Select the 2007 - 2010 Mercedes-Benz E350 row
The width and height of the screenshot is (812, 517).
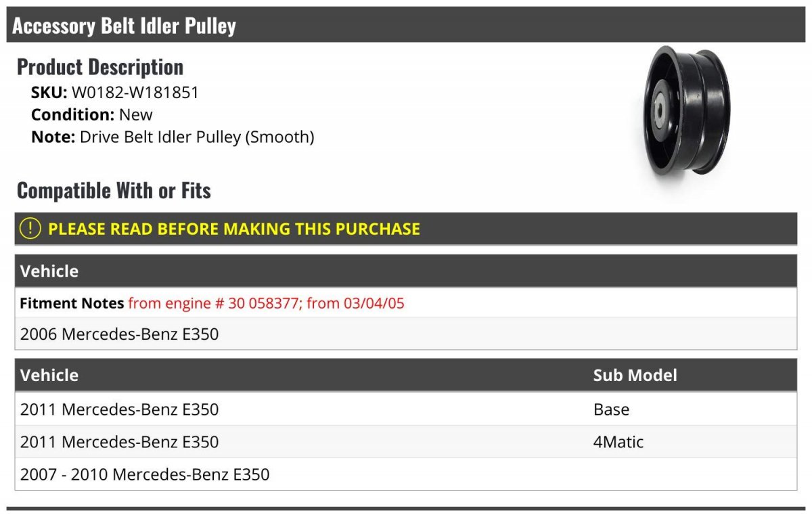point(145,474)
